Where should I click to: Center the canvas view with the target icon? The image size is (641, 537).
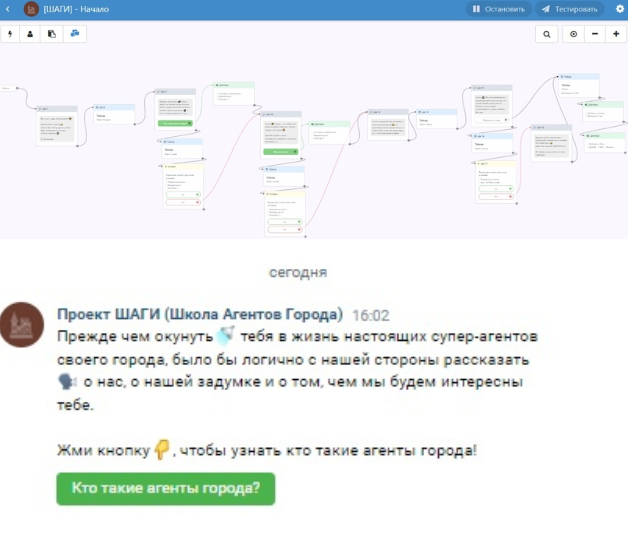[574, 34]
